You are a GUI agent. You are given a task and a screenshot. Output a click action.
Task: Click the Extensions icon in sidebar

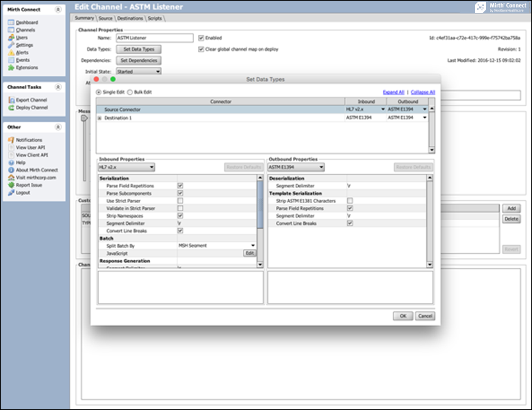click(x=11, y=67)
